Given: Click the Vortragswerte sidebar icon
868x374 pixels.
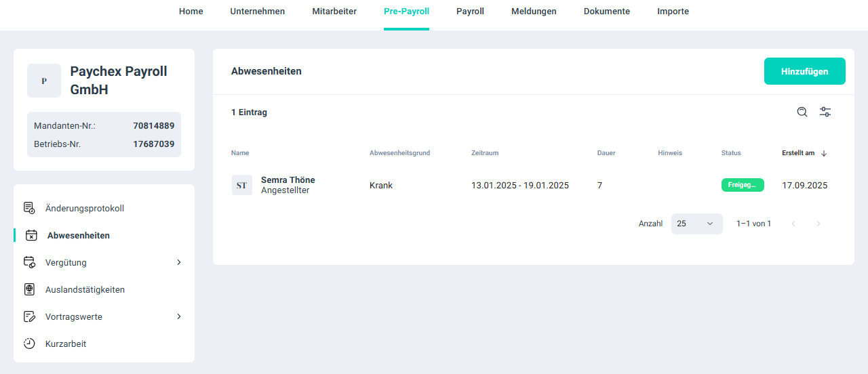Looking at the screenshot, I should 29,316.
